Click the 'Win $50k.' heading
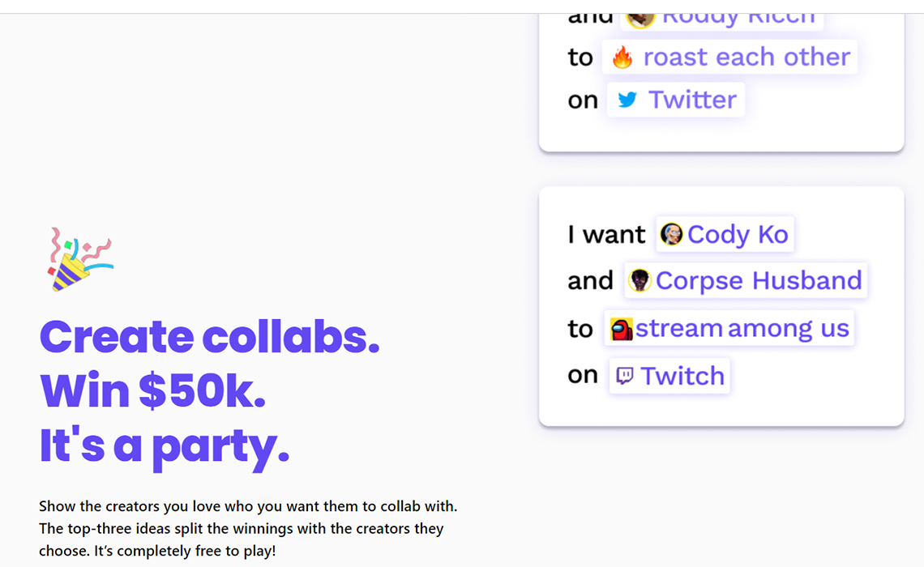Image resolution: width=924 pixels, height=567 pixels. click(x=152, y=391)
